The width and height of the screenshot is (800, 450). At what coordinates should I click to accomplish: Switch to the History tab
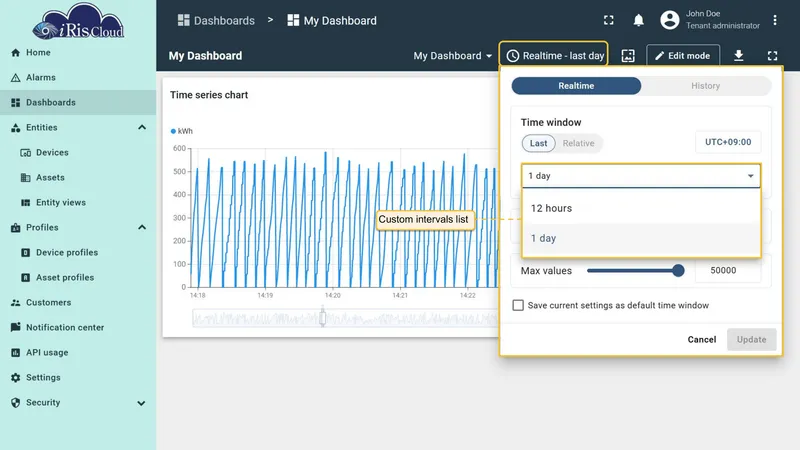click(x=706, y=86)
